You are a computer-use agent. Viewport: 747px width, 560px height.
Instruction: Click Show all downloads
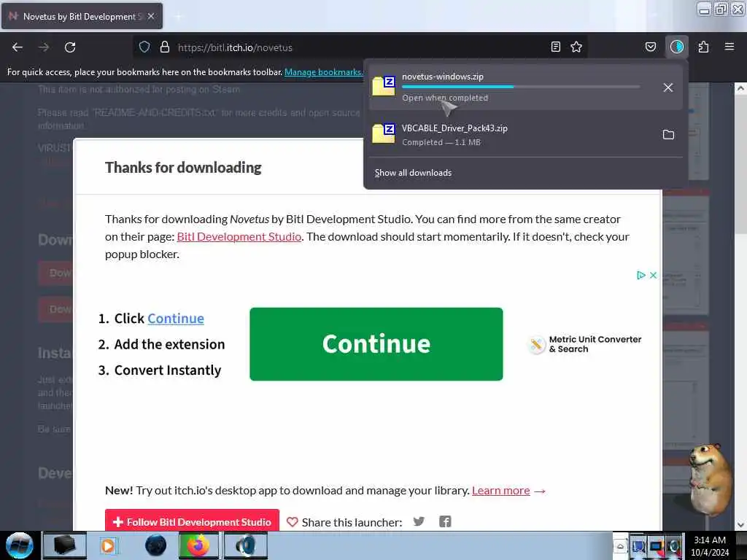tap(413, 173)
